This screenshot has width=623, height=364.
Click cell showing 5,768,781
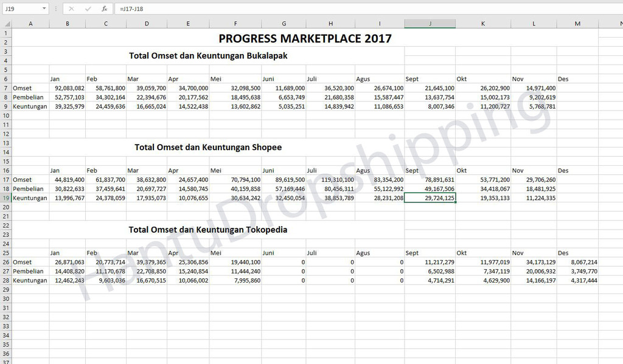(x=534, y=106)
